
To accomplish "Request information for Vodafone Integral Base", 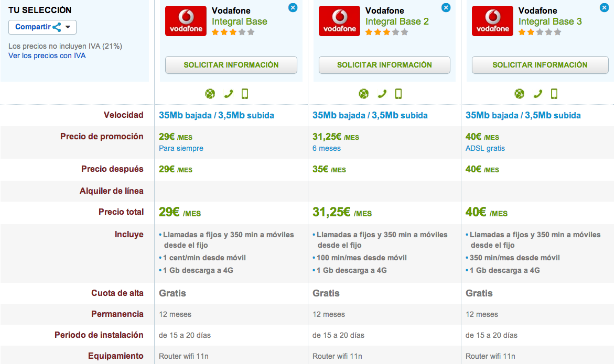I will coord(231,65).
